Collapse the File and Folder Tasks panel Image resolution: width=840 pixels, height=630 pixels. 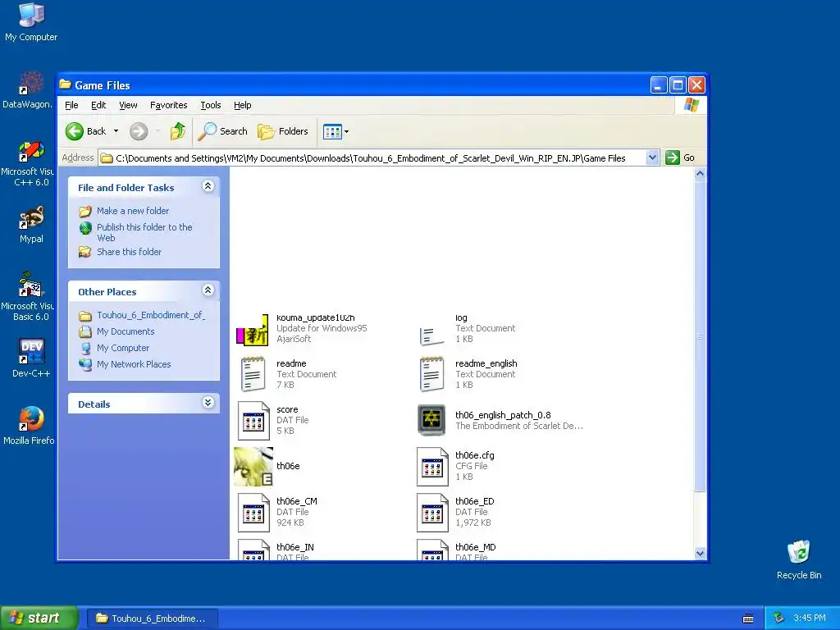coord(208,186)
